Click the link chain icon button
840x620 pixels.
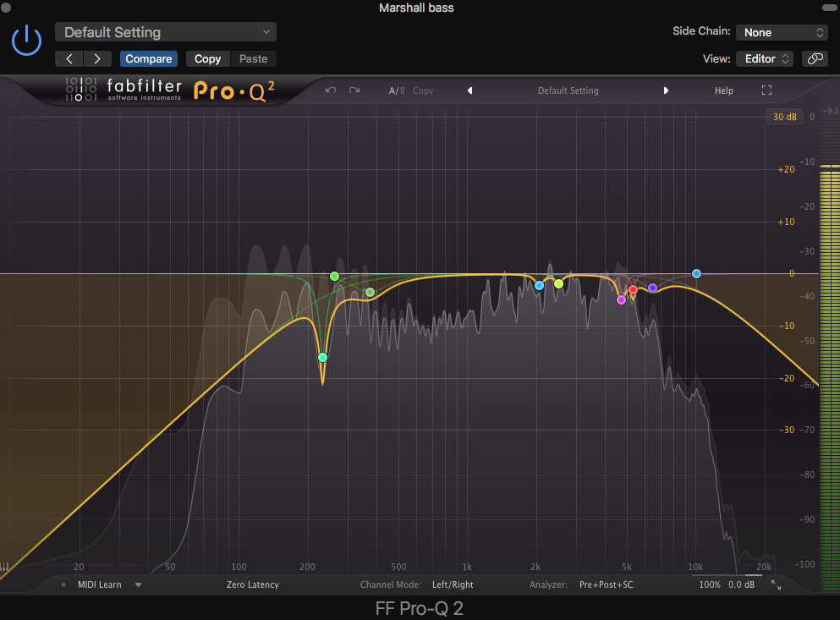815,58
